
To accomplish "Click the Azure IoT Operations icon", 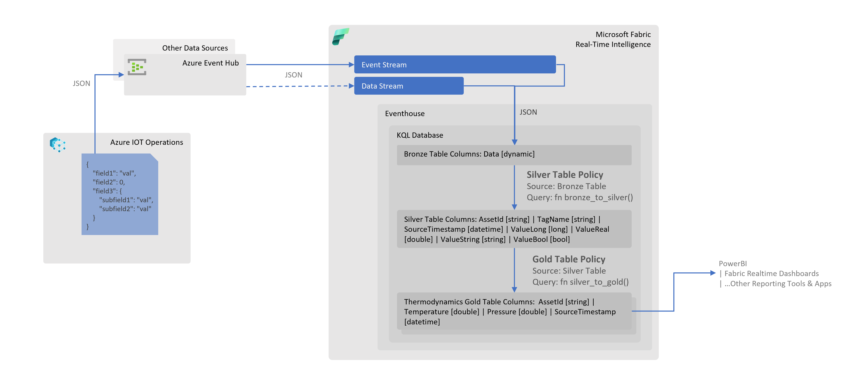I will pyautogui.click(x=58, y=145).
